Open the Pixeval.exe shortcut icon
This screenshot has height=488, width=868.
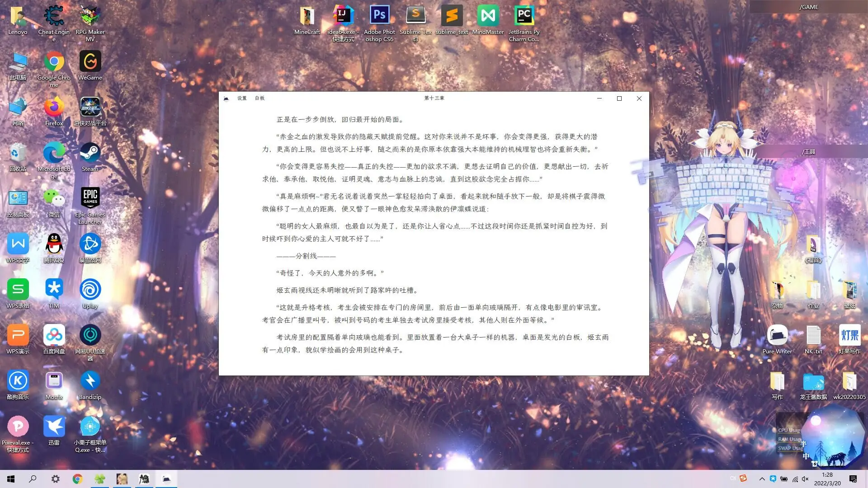(x=18, y=433)
